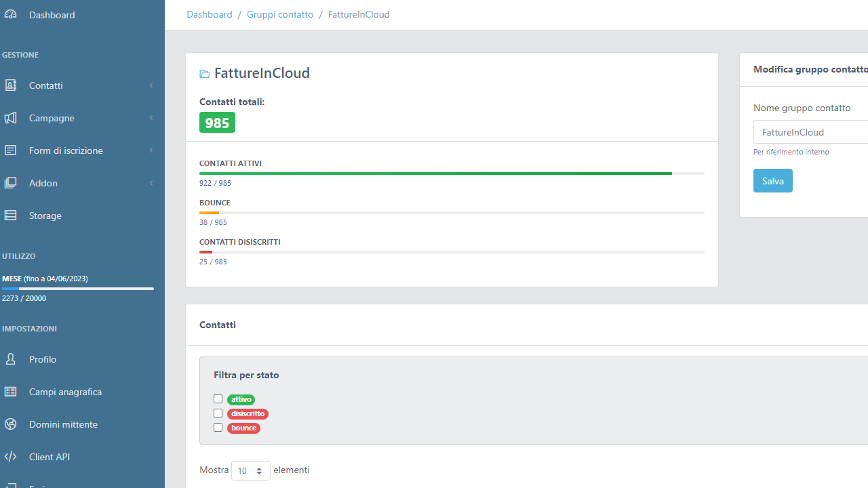Screen dimensions: 868x488
Task: Click the FattureInCloud breadcrumb text
Action: click(x=359, y=14)
